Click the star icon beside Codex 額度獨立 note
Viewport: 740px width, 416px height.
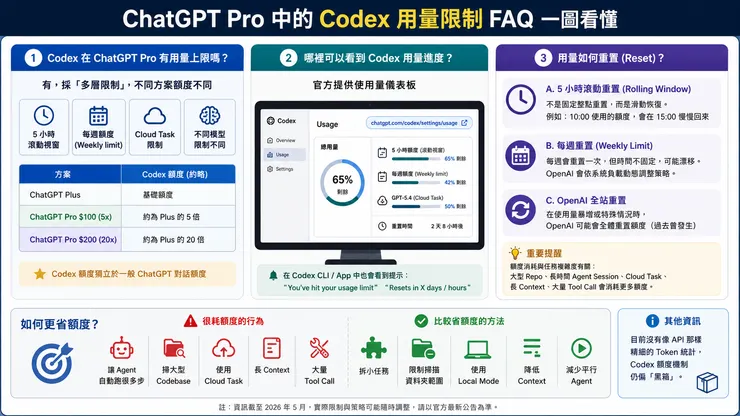click(40, 274)
